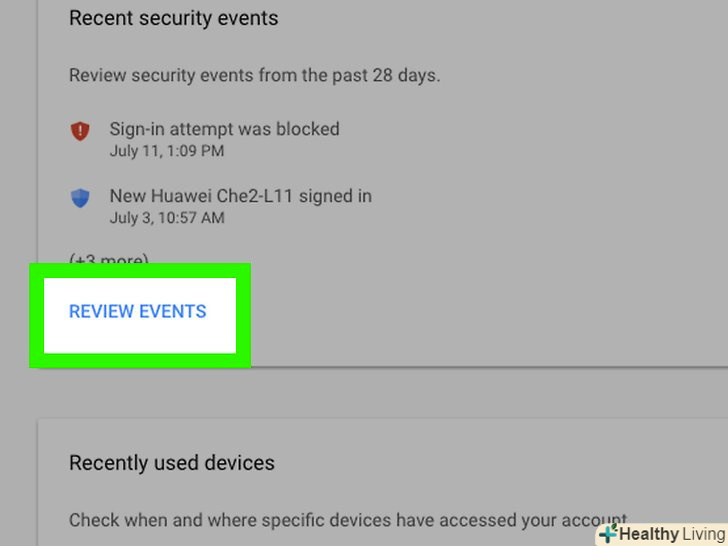
Task: Click the "Check when and where" devices description
Action: pyautogui.click(x=340, y=520)
